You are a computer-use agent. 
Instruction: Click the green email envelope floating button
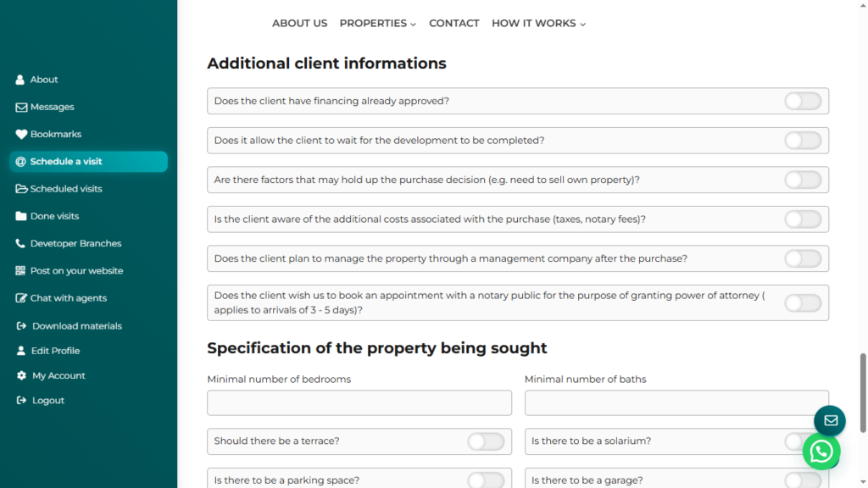[x=830, y=420]
